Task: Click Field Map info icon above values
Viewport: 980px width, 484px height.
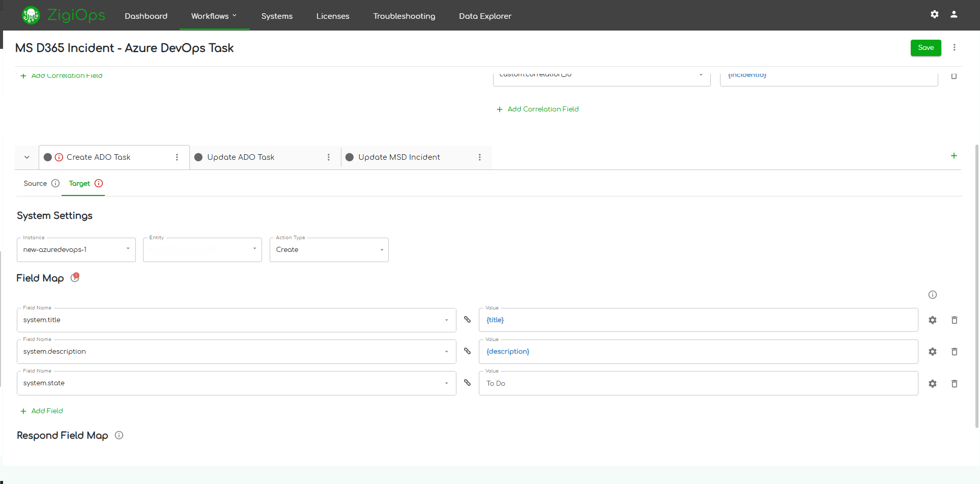Action: click(x=933, y=295)
